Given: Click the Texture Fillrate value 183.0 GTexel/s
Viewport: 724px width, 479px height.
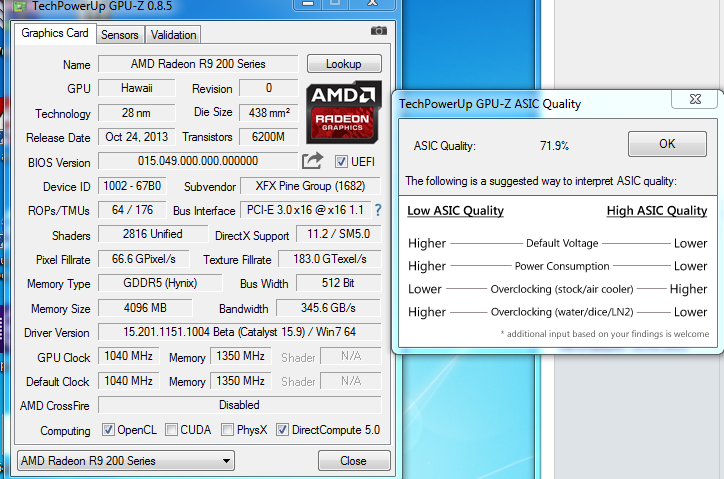Looking at the screenshot, I should (330, 259).
